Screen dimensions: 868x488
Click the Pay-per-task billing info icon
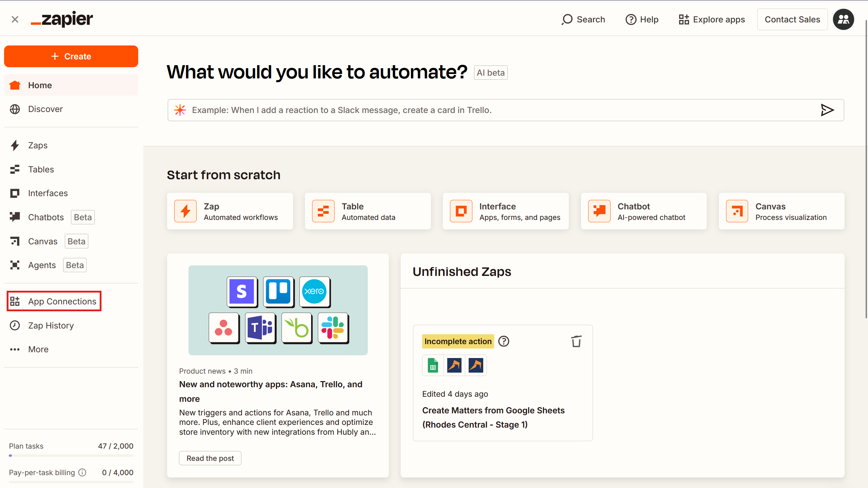pos(83,472)
